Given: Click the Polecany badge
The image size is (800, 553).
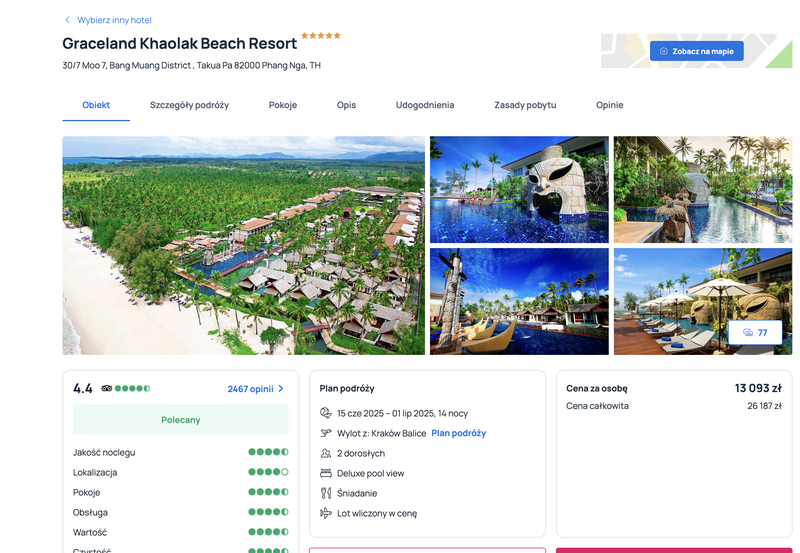Looking at the screenshot, I should pyautogui.click(x=181, y=420).
